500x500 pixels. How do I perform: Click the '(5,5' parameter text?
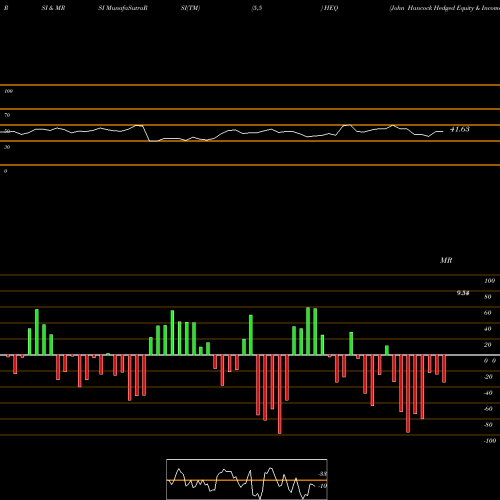coord(257,8)
